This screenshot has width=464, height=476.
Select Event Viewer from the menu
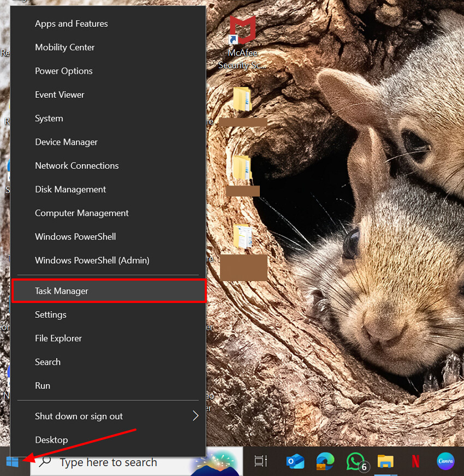click(60, 94)
